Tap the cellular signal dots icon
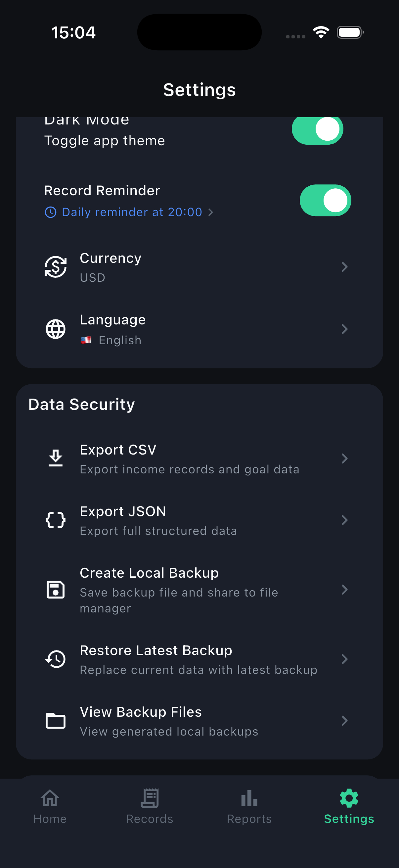399x868 pixels. (296, 36)
